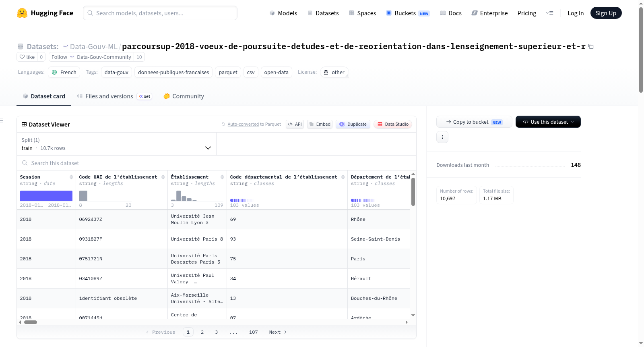
Task: Click the table scroll down arrow
Action: point(413,315)
